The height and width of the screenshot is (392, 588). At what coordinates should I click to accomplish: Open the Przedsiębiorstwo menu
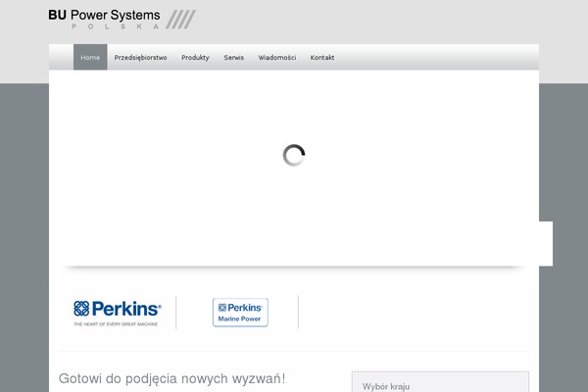pos(140,58)
